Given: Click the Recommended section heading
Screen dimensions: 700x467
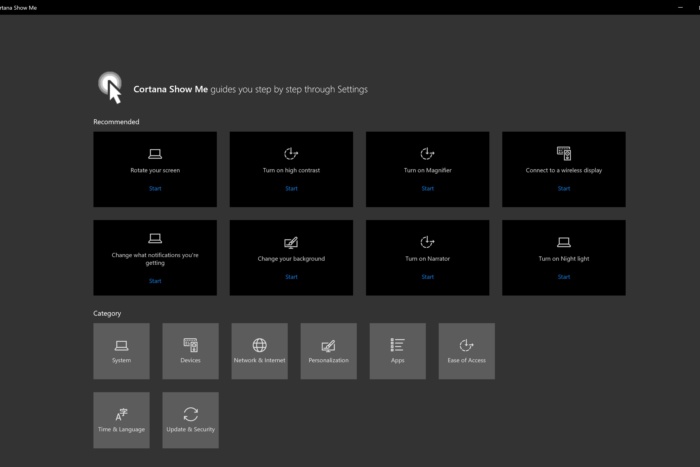Looking at the screenshot, I should [116, 122].
